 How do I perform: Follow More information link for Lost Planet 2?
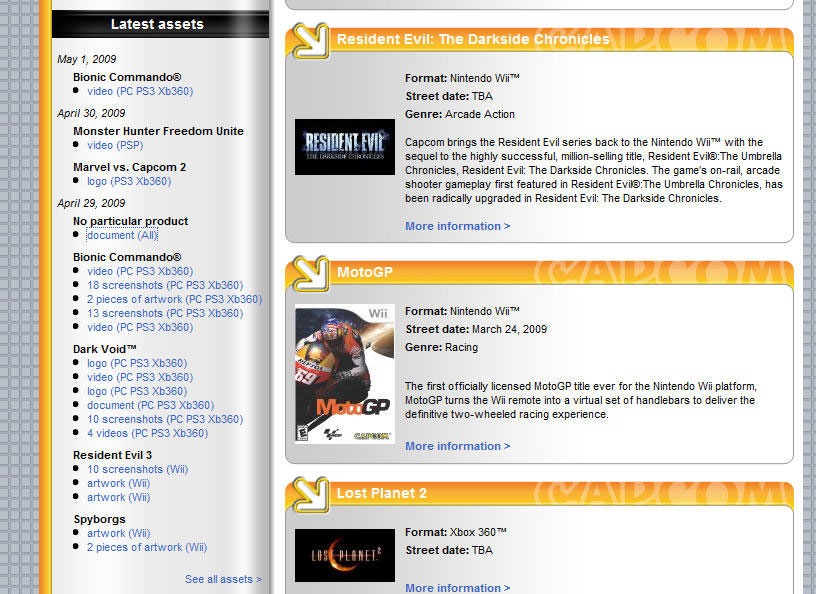(457, 587)
